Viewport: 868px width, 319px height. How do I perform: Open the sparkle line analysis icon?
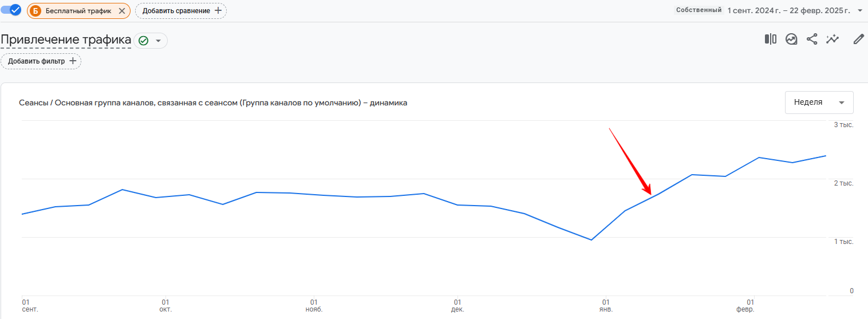click(x=833, y=39)
